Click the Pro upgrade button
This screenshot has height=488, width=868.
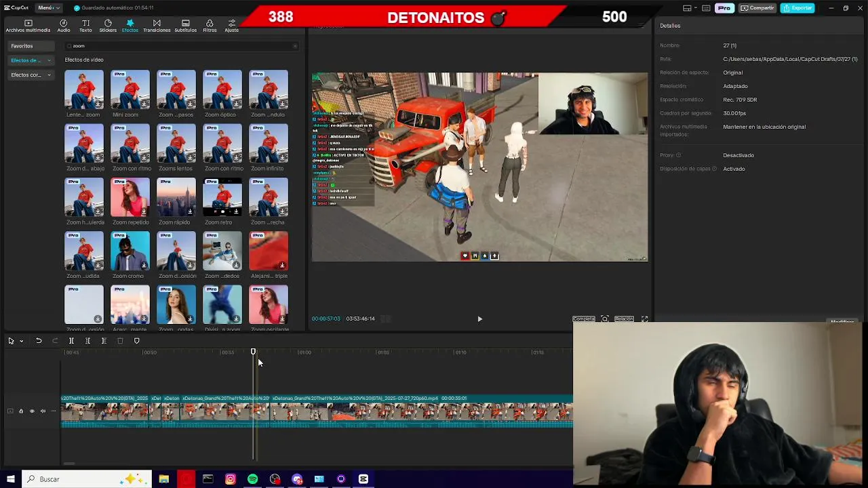click(x=725, y=8)
